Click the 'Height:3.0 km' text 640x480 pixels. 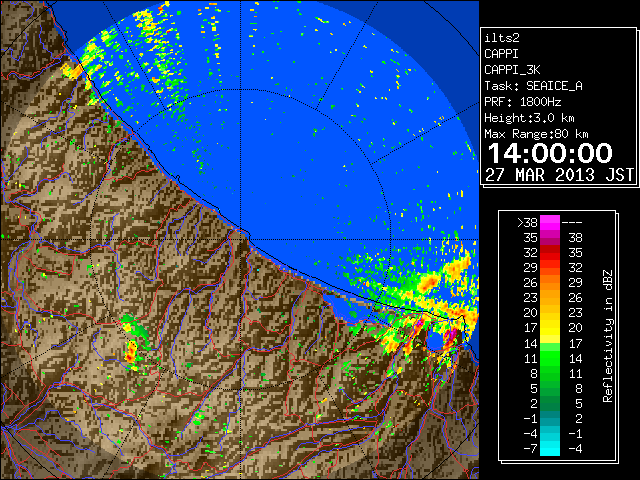[529, 118]
